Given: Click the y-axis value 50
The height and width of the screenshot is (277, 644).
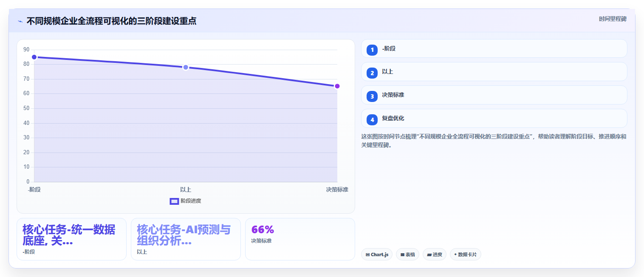Looking at the screenshot, I should pyautogui.click(x=26, y=108).
